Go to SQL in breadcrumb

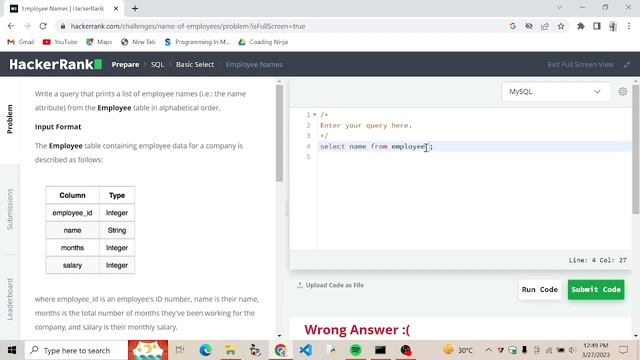pos(157,64)
